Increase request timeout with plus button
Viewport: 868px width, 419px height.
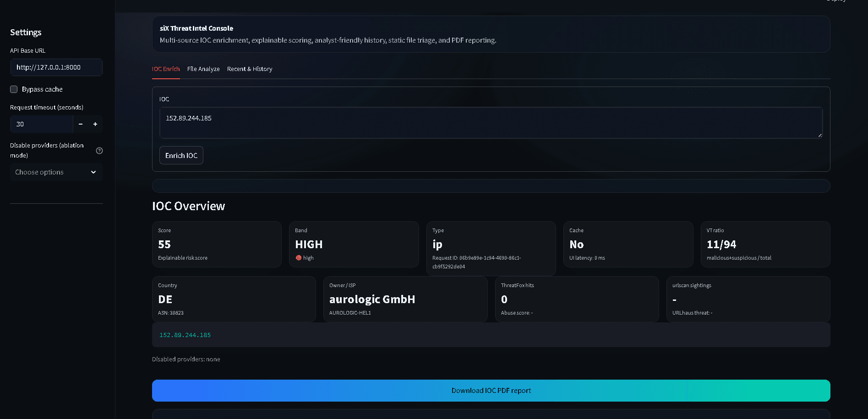pos(95,124)
